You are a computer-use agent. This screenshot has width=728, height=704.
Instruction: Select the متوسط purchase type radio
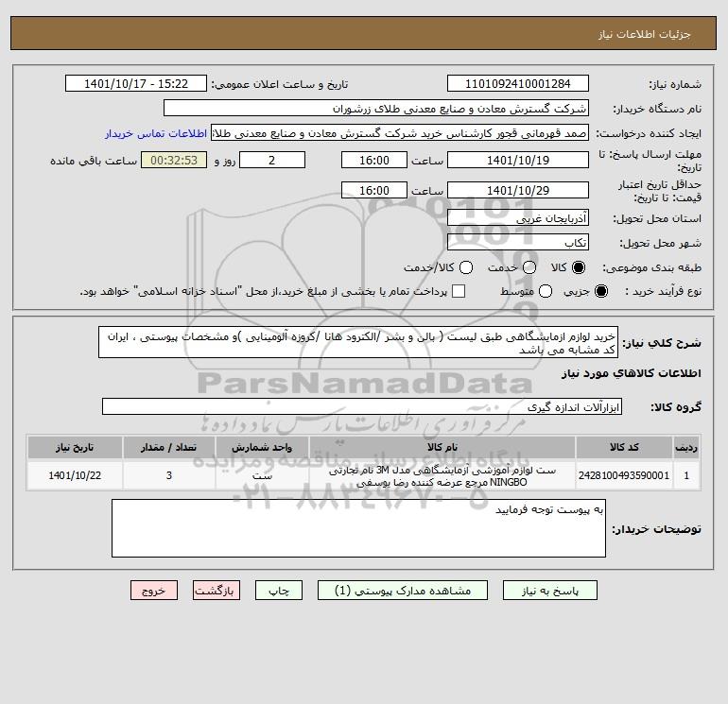[x=546, y=291]
